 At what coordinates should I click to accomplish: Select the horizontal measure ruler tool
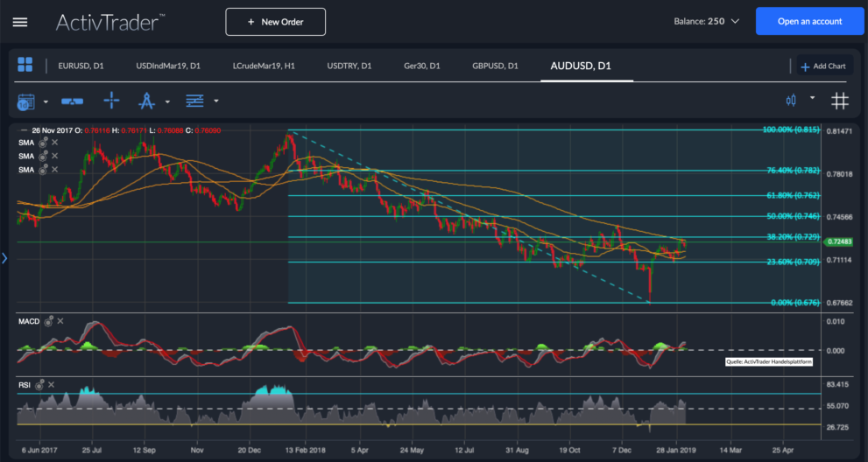tap(73, 101)
